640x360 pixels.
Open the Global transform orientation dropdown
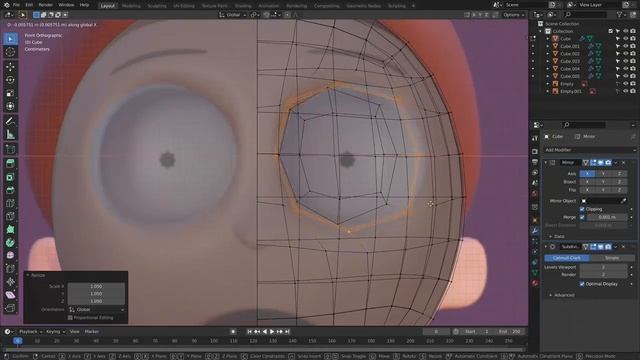click(x=233, y=15)
